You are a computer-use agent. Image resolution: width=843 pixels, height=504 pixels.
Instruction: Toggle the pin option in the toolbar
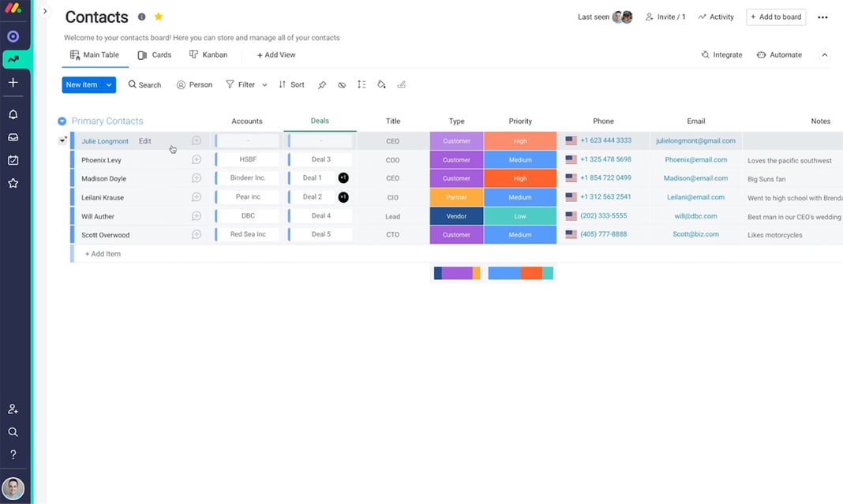[x=323, y=84]
